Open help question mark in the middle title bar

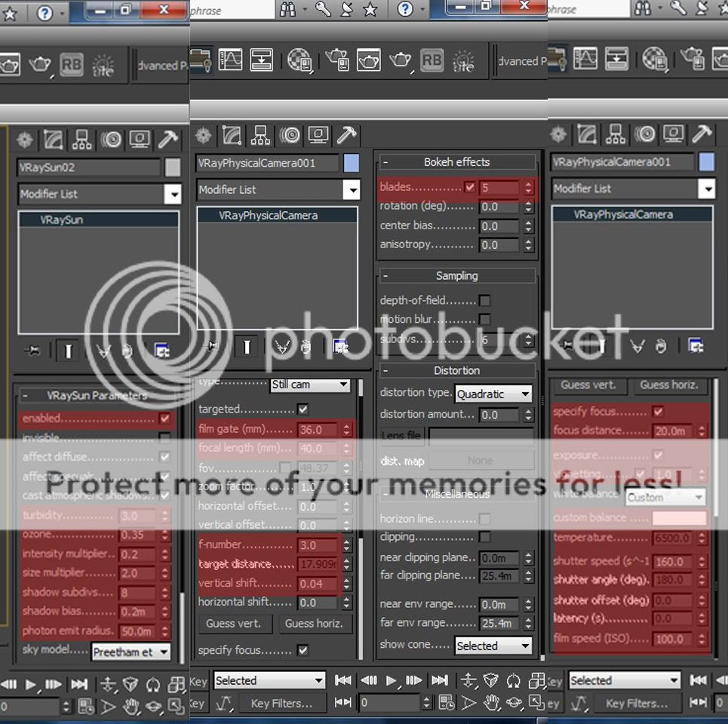point(405,9)
